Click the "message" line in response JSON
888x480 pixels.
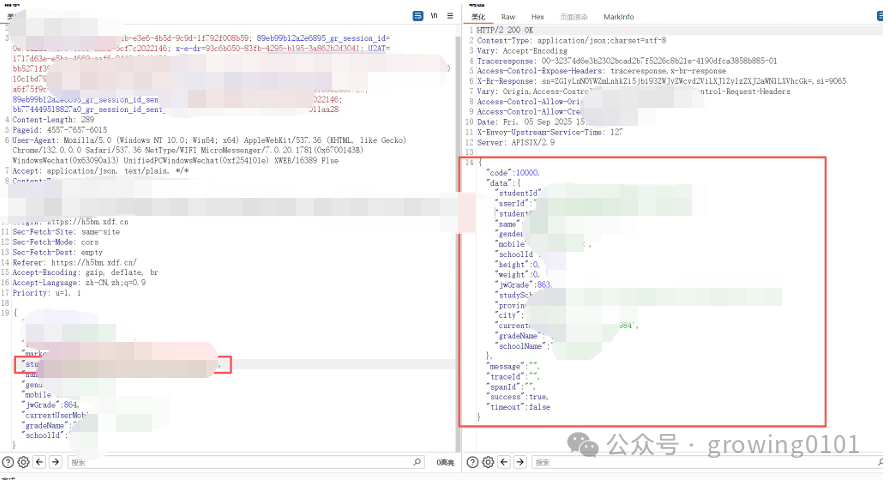[x=513, y=367]
